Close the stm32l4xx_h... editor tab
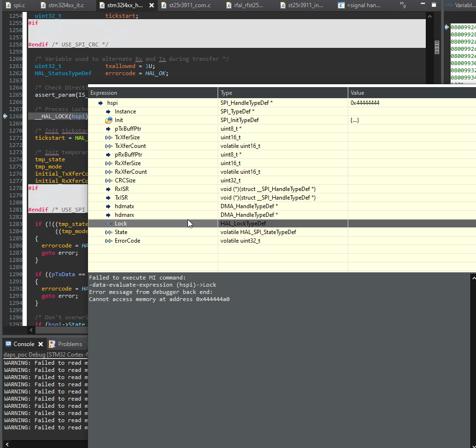 151,5
